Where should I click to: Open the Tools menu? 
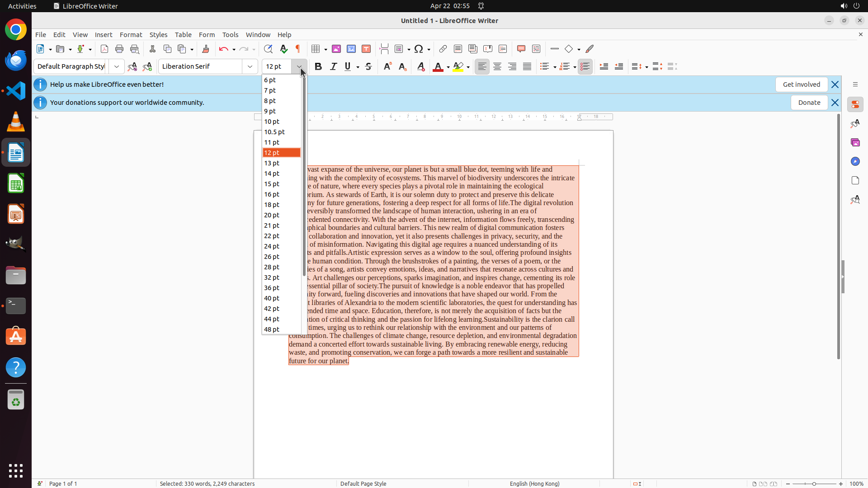pos(230,35)
